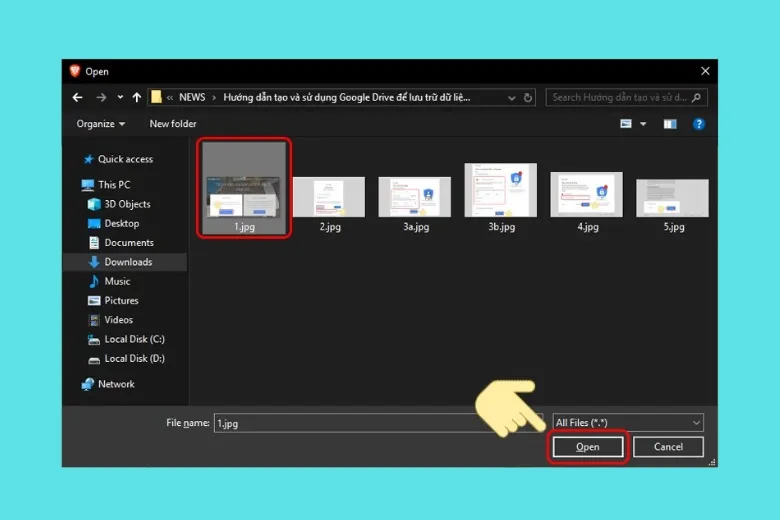Go forward using the right arrow
This screenshot has width=780, height=520.
(101, 98)
